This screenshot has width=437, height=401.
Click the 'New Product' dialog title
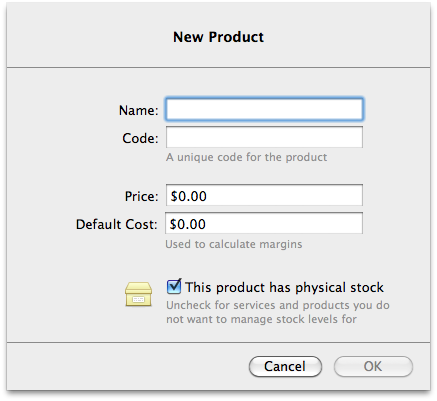218,37
